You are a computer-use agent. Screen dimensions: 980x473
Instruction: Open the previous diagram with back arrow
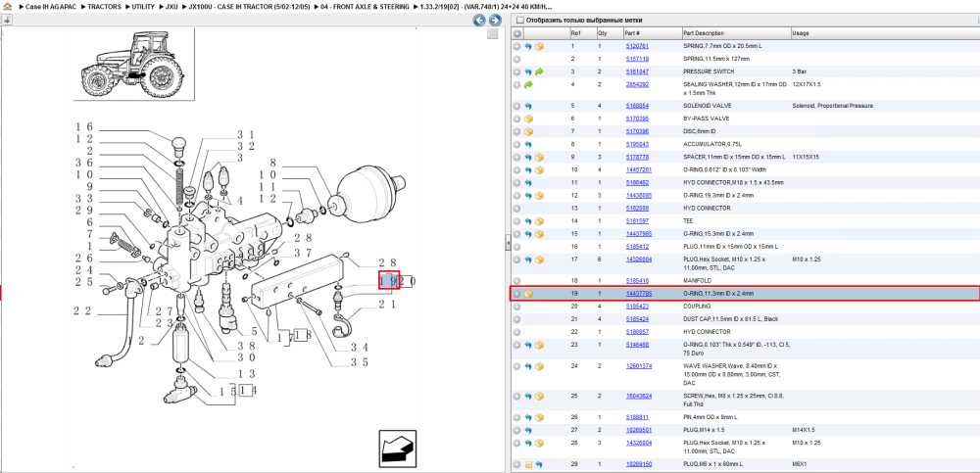click(x=479, y=20)
